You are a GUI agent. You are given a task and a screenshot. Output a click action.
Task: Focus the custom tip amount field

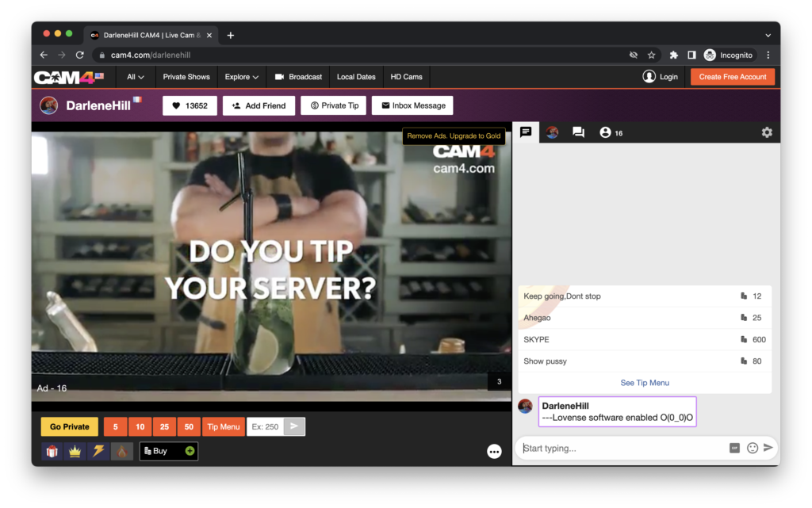[x=265, y=427]
